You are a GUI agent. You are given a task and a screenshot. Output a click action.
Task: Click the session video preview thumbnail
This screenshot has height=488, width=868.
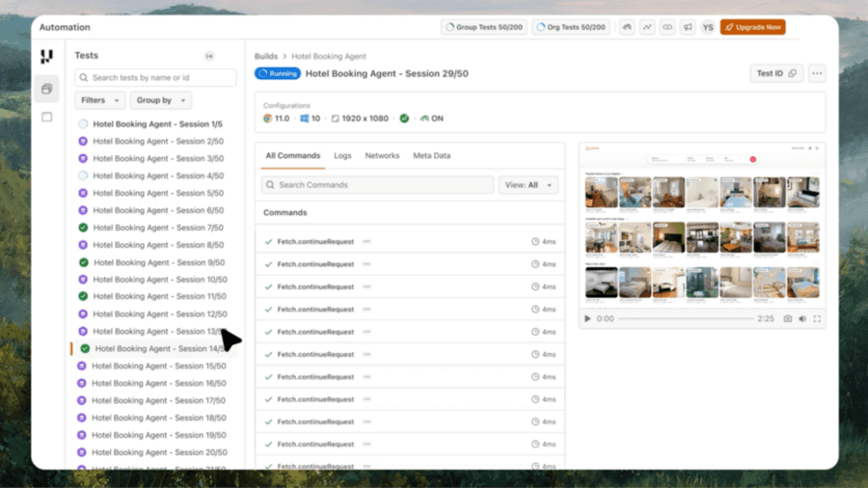(x=702, y=226)
